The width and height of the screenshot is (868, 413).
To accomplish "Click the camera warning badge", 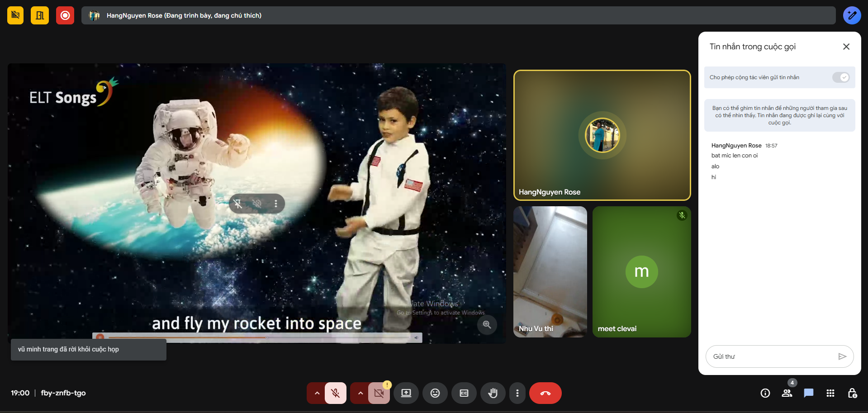I will click(387, 385).
